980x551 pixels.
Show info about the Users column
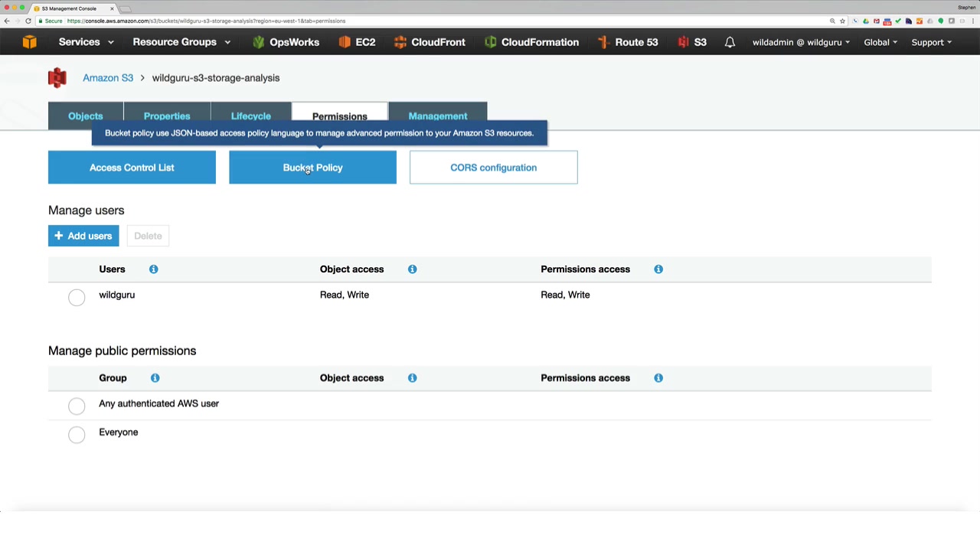click(154, 269)
